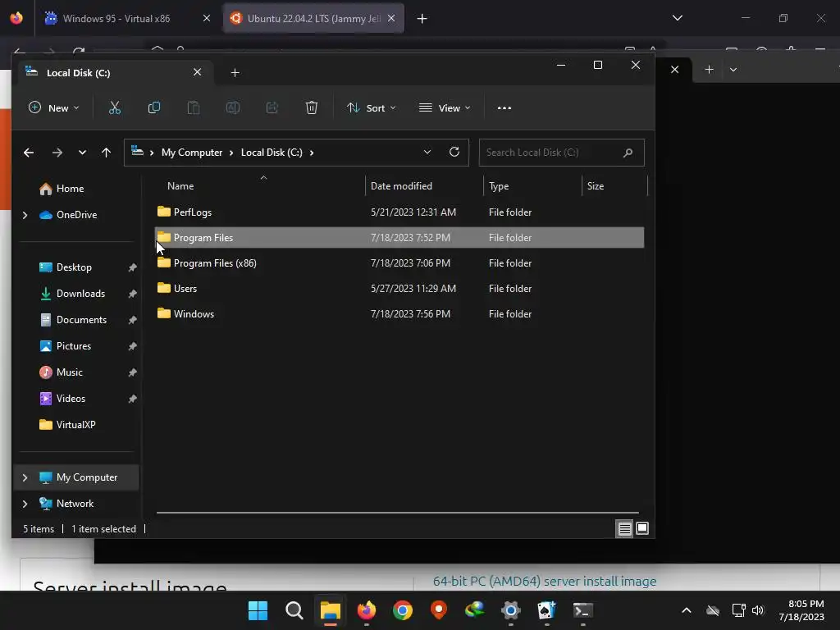840x630 pixels.
Task: Add a new File Explorer tab
Action: (x=235, y=72)
